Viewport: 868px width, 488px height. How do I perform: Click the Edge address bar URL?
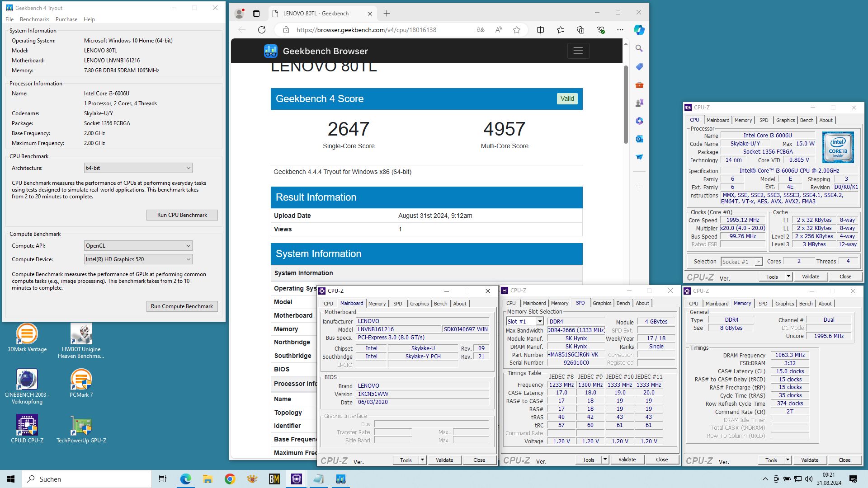tap(366, 30)
